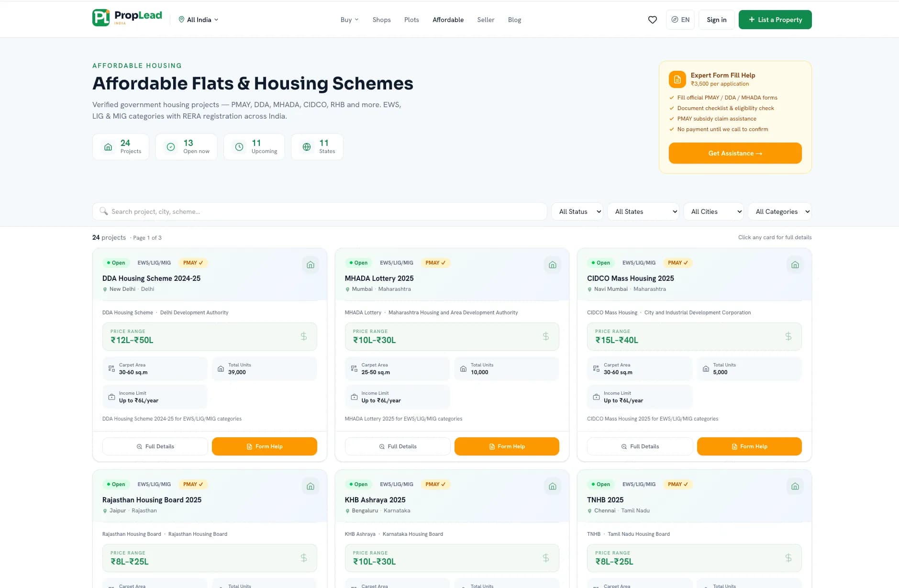Click the PropLead logo
This screenshot has width=899, height=588.
(x=127, y=18)
